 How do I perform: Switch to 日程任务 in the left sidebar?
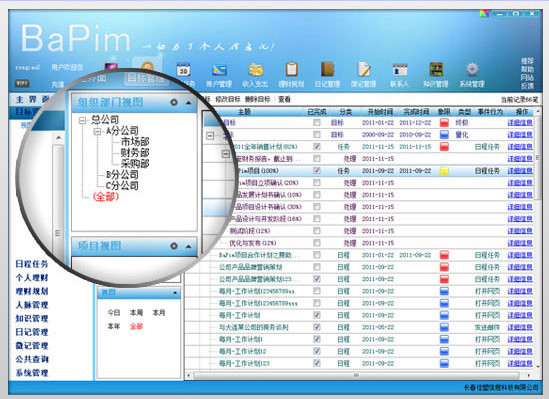32,264
